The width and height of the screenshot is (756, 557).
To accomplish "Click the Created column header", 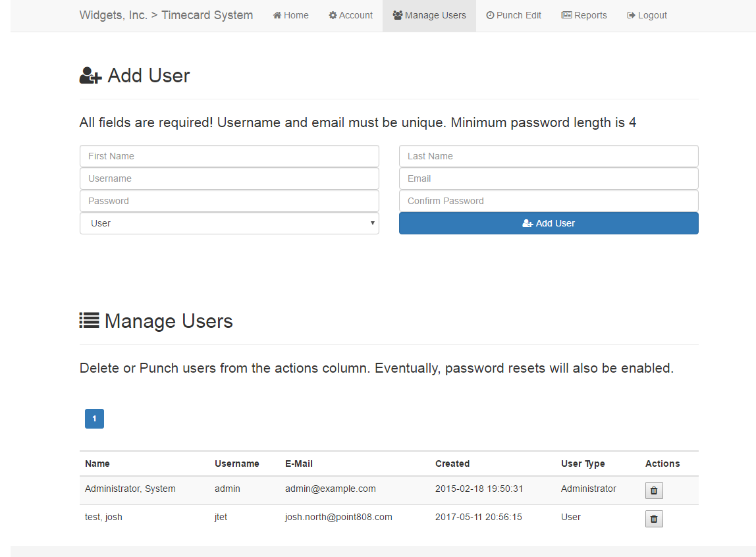I will (452, 464).
